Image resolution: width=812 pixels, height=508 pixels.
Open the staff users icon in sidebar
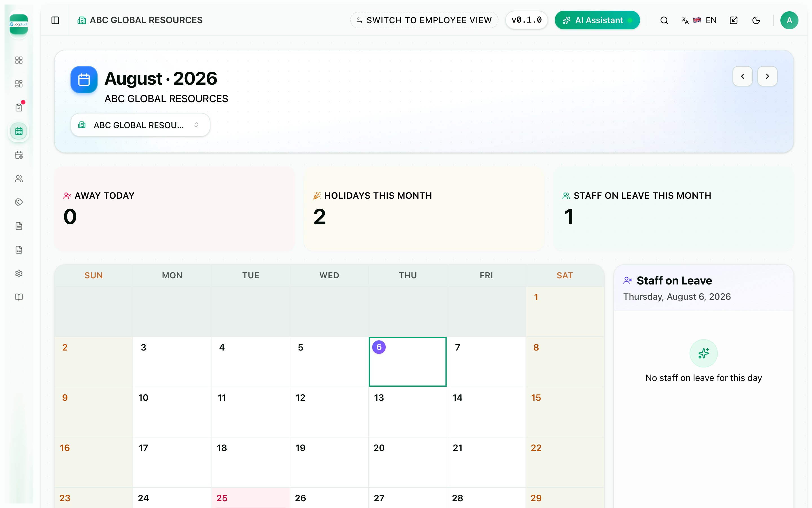click(x=19, y=179)
